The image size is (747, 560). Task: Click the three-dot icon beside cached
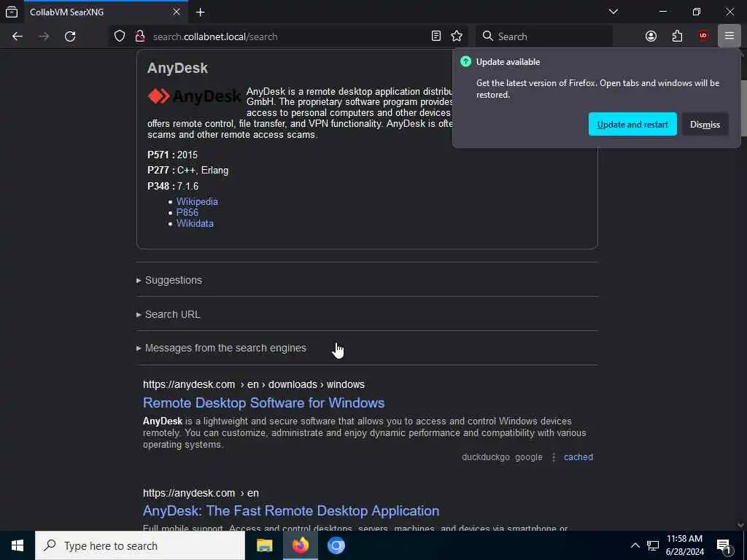pyautogui.click(x=554, y=457)
